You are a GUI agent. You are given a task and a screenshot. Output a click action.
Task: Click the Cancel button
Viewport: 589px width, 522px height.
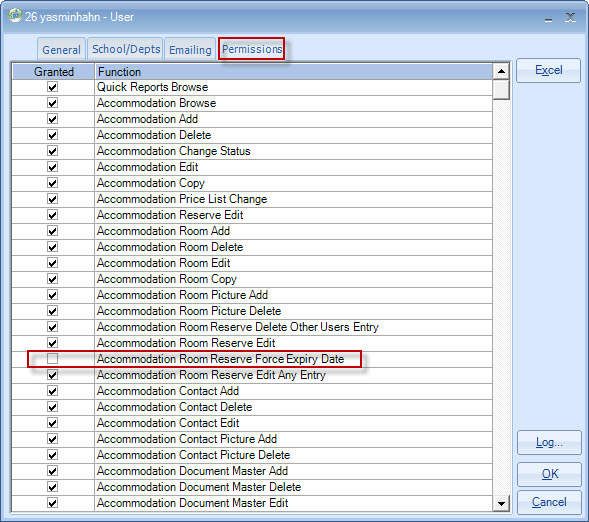point(549,502)
